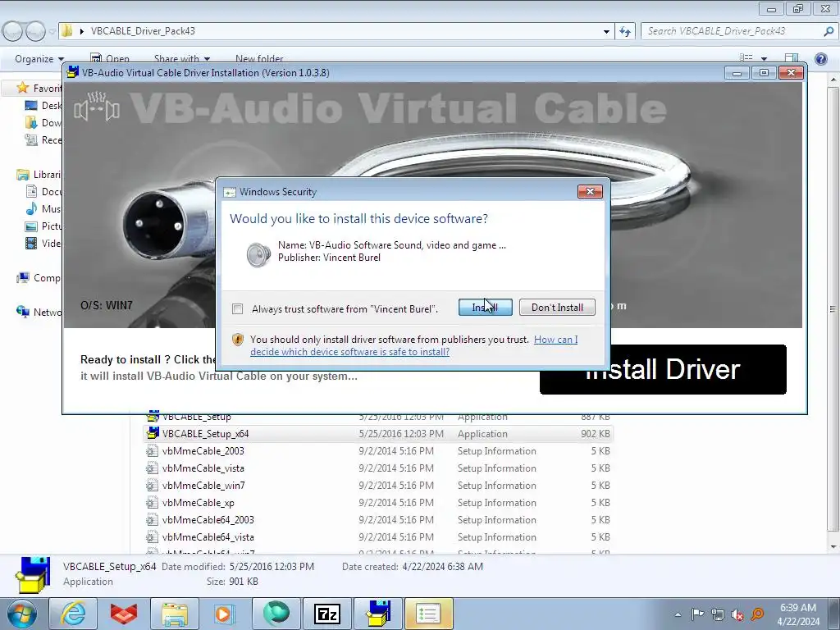Select the vbMmeCable64_2003 file

pyautogui.click(x=377, y=519)
